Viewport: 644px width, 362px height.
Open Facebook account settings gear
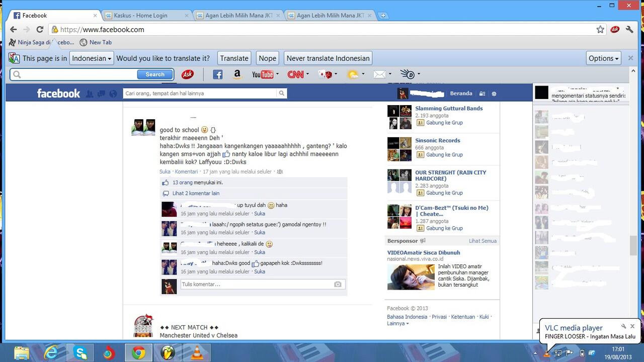click(x=494, y=94)
